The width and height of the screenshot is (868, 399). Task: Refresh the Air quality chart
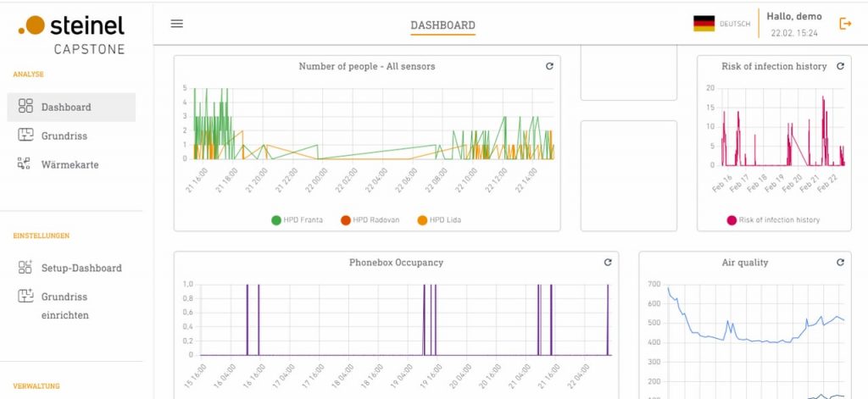pos(840,263)
